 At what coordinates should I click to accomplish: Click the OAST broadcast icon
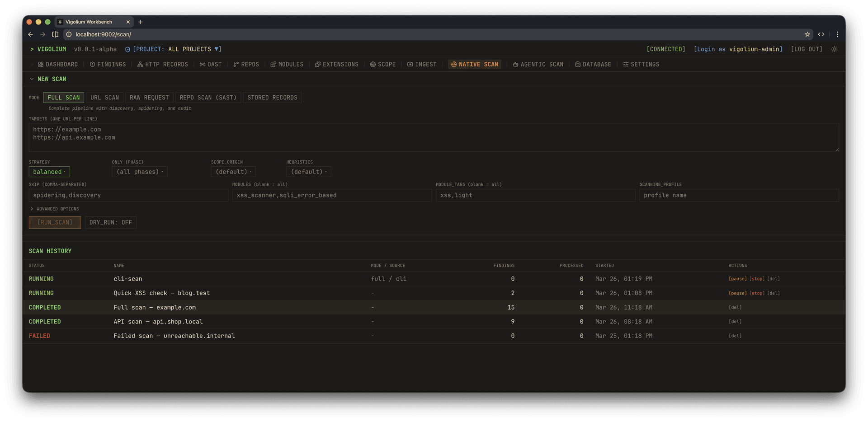click(x=203, y=65)
